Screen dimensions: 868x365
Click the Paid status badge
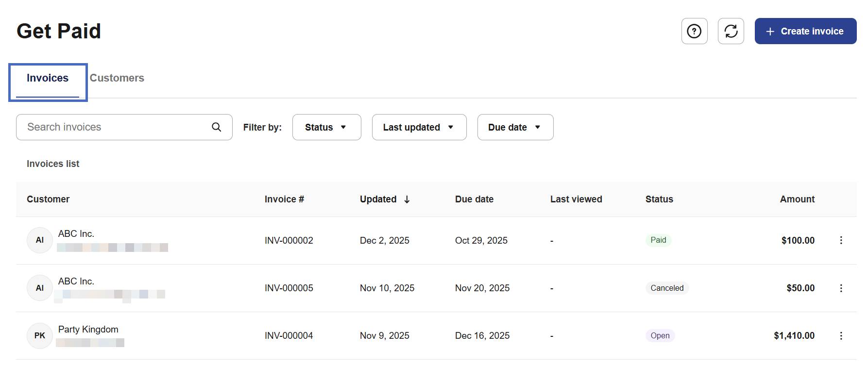[658, 240]
